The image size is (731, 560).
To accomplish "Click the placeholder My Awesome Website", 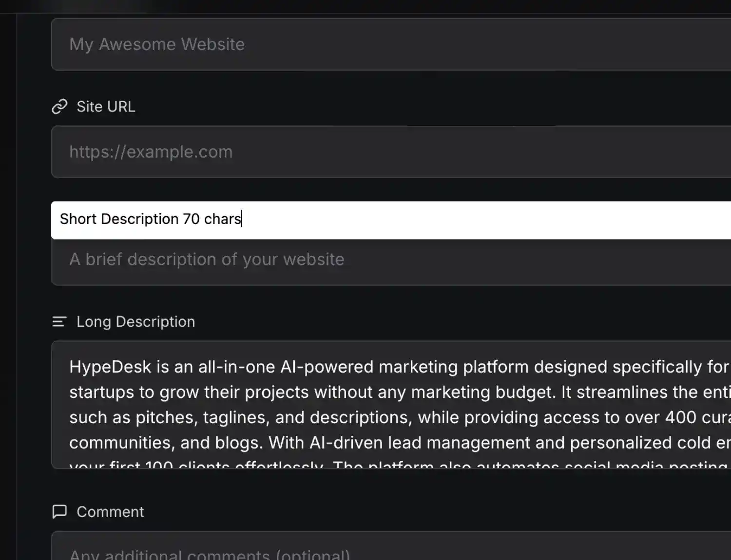I will 157,44.
